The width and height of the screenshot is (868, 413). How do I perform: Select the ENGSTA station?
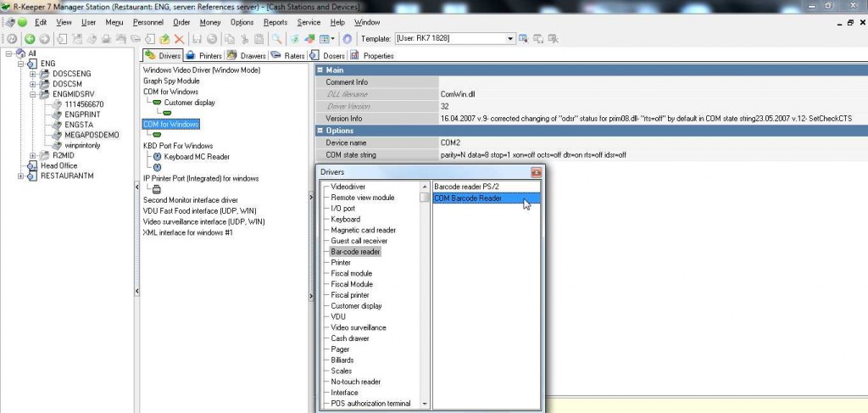point(79,125)
